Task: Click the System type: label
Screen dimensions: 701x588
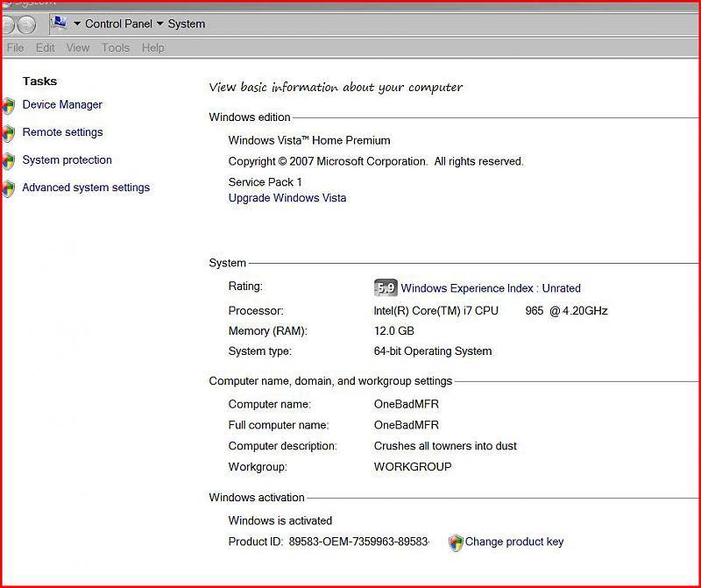Action: (x=259, y=351)
